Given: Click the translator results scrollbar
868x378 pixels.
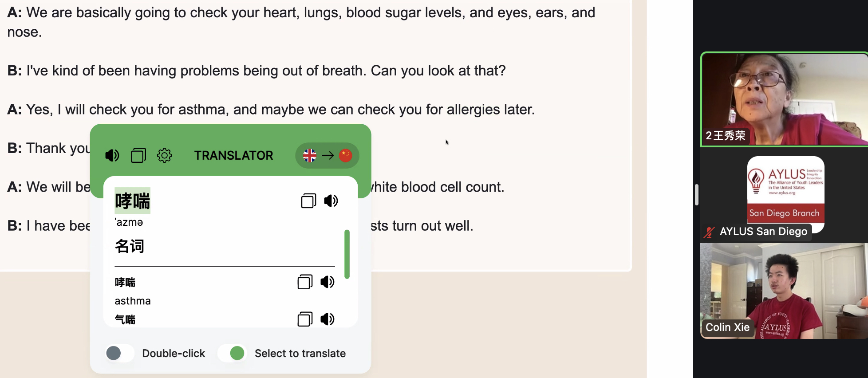Looking at the screenshot, I should coord(347,254).
